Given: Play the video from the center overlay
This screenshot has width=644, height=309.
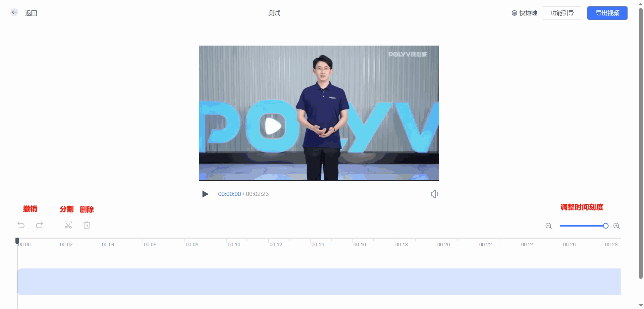Looking at the screenshot, I should coord(273,126).
